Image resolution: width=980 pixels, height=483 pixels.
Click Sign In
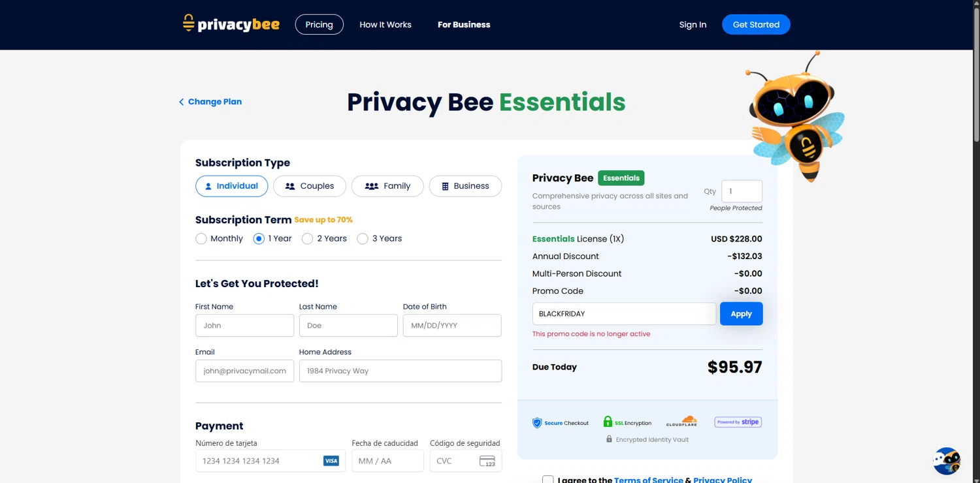coord(693,25)
